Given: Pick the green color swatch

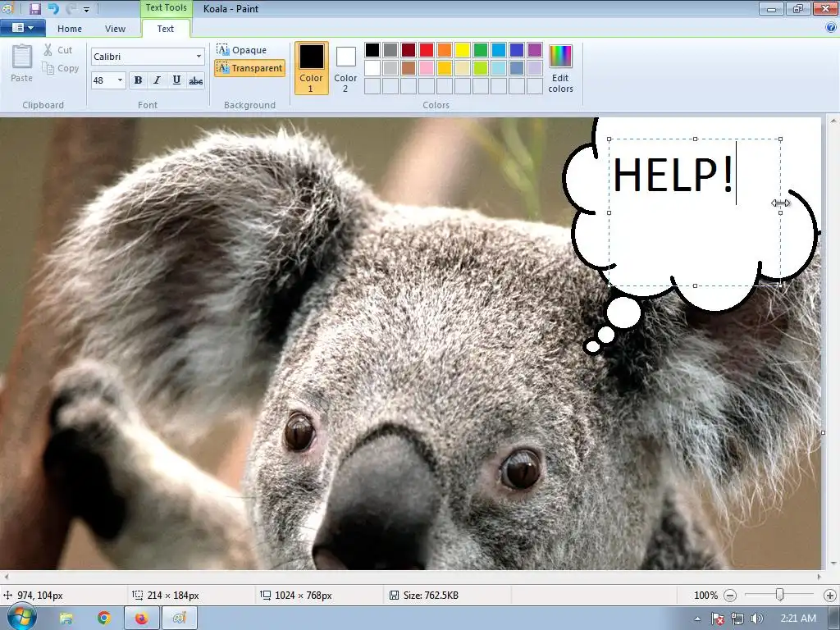Looking at the screenshot, I should click(481, 50).
